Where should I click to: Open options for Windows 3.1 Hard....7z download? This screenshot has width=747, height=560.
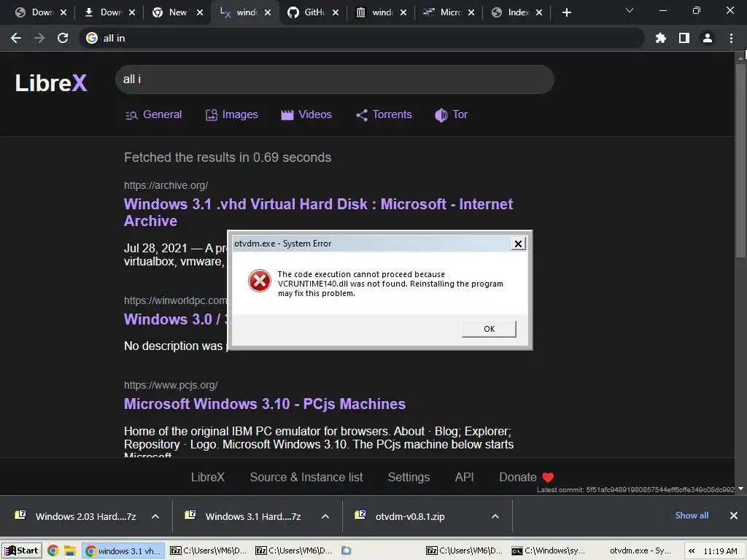coord(325,517)
